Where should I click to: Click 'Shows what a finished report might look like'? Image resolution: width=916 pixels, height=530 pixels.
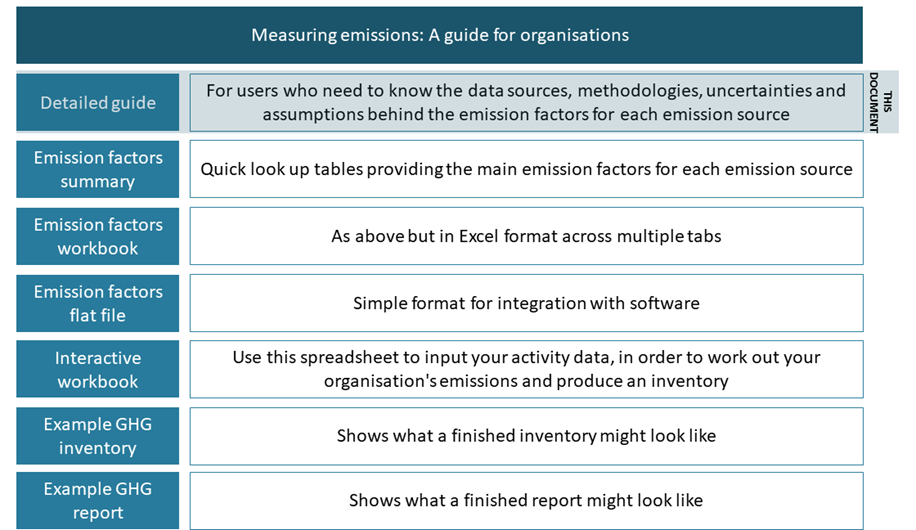pos(526,501)
